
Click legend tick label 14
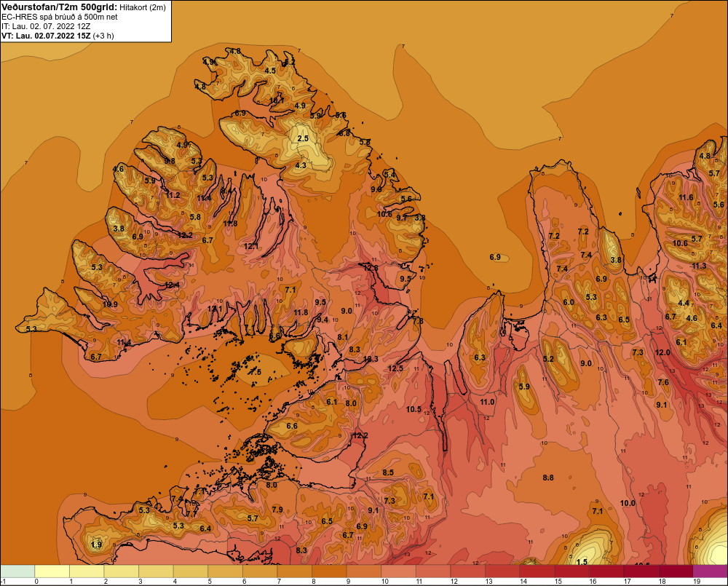[523, 582]
